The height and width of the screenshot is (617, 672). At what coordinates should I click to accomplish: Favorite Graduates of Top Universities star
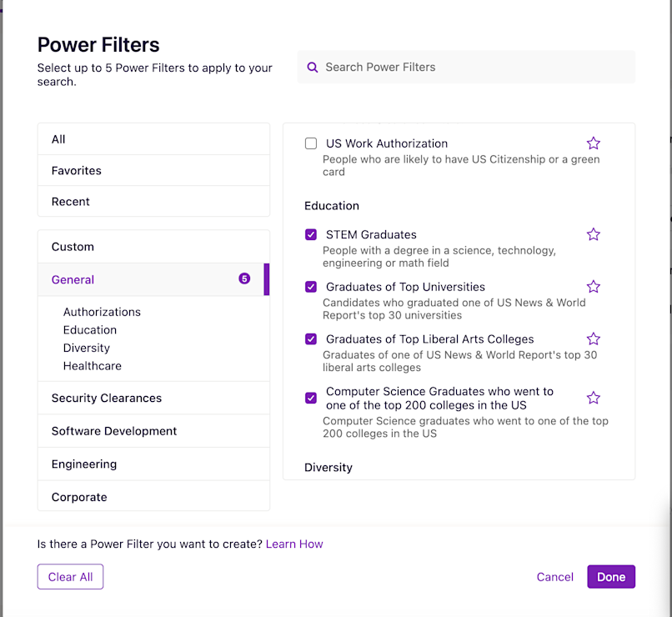pyautogui.click(x=594, y=287)
